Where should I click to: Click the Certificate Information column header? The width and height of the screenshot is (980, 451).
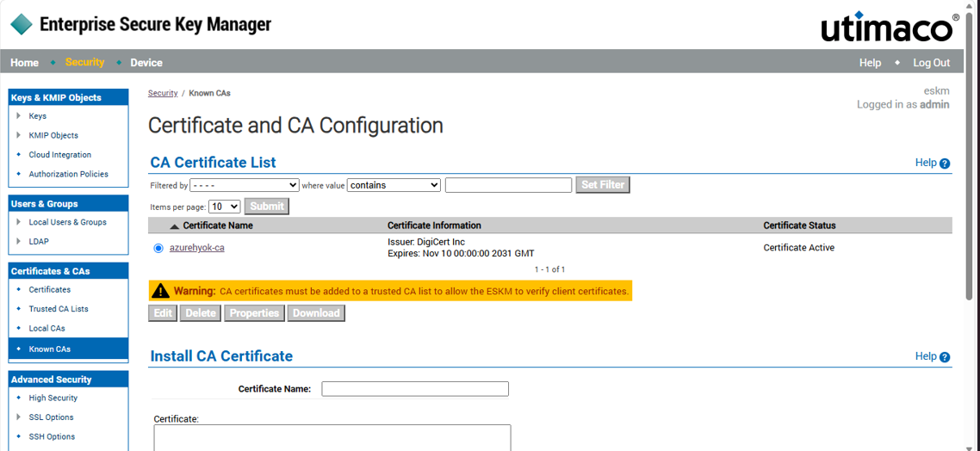point(434,225)
